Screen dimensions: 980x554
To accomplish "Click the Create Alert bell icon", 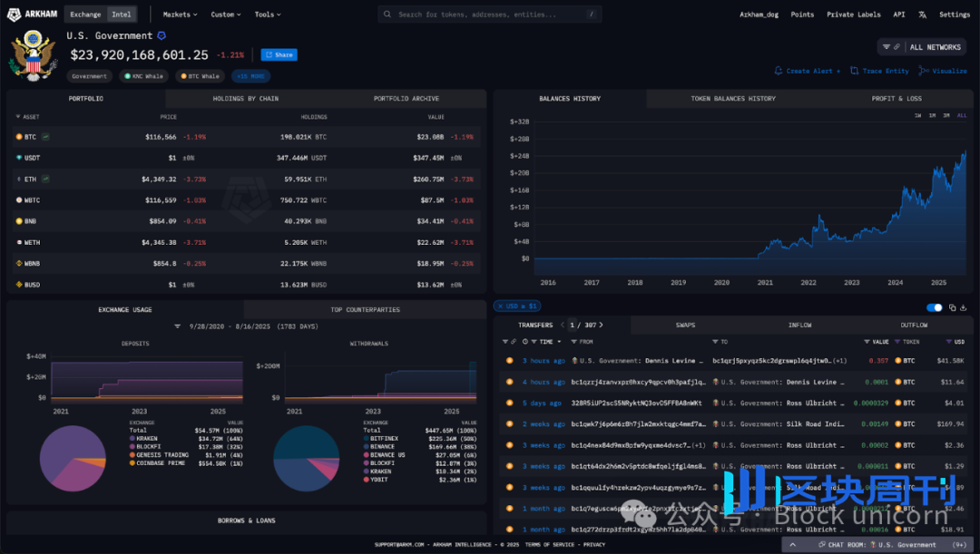I will pyautogui.click(x=779, y=71).
